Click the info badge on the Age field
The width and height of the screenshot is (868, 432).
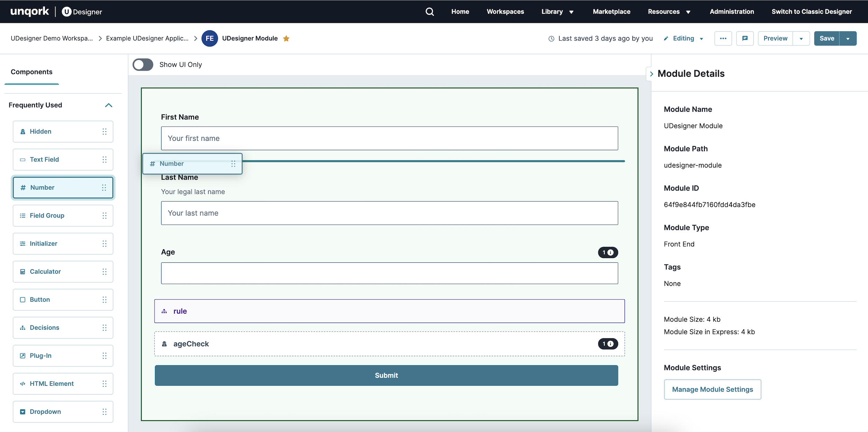tap(608, 252)
